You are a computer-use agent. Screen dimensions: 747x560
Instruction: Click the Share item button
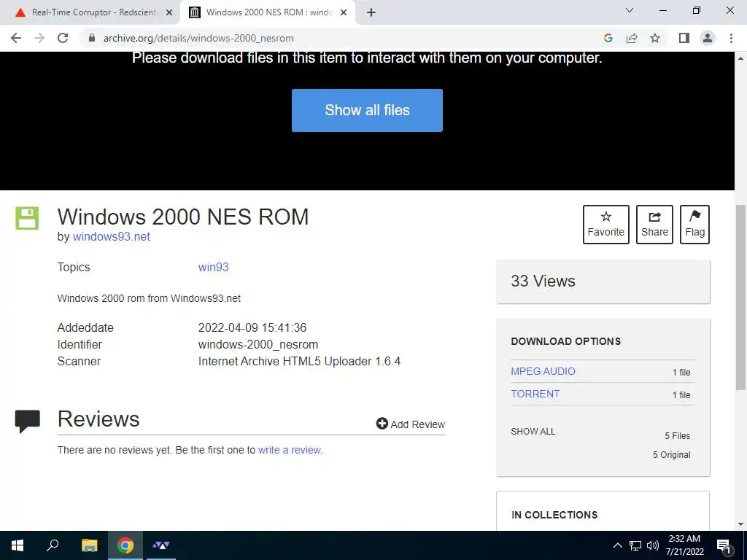click(x=654, y=225)
